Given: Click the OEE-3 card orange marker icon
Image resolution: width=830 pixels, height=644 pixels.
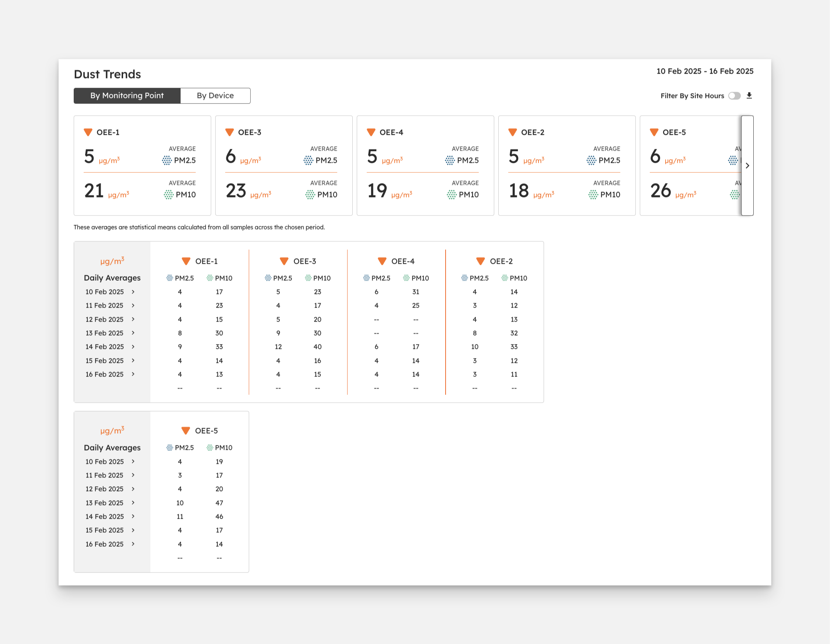Looking at the screenshot, I should [x=229, y=132].
